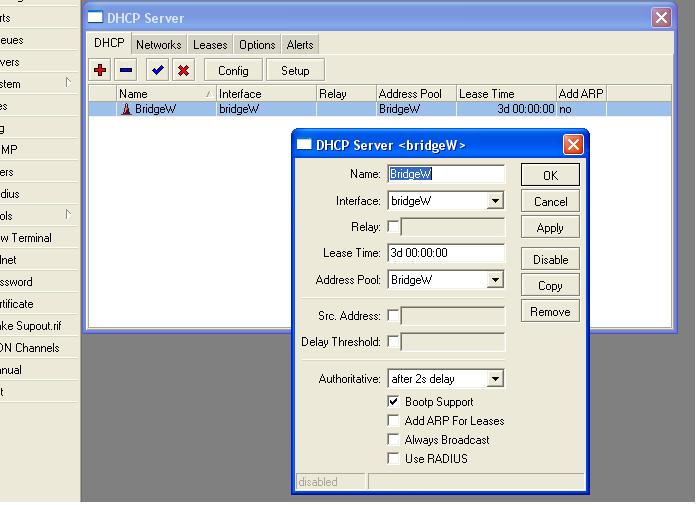Image resolution: width=698 pixels, height=505 pixels.
Task: Click the Remove button
Action: pos(550,312)
